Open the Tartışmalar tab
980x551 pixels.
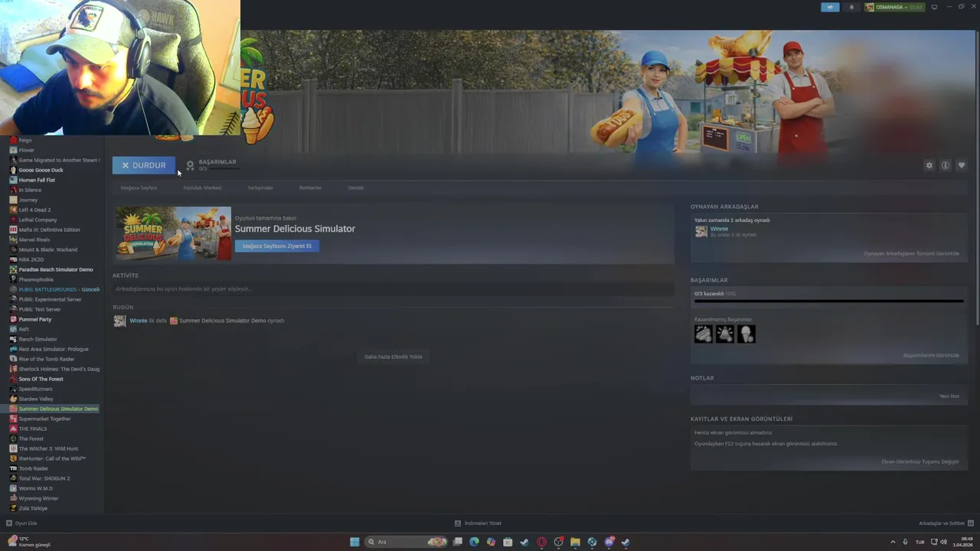click(260, 187)
